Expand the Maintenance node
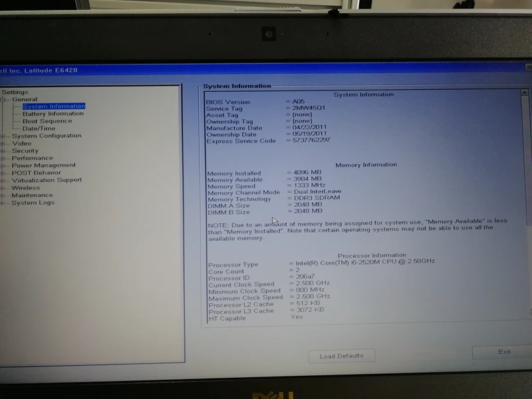Screen dimensions: 532x399 pos(3,196)
